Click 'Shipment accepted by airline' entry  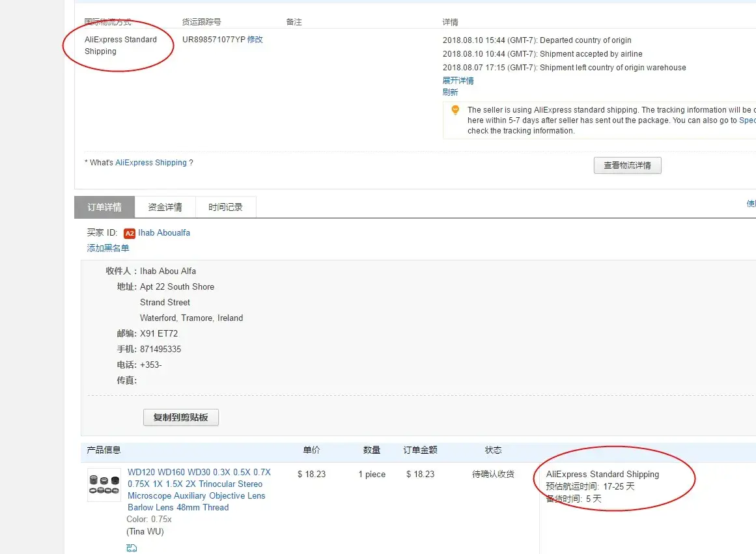point(542,54)
